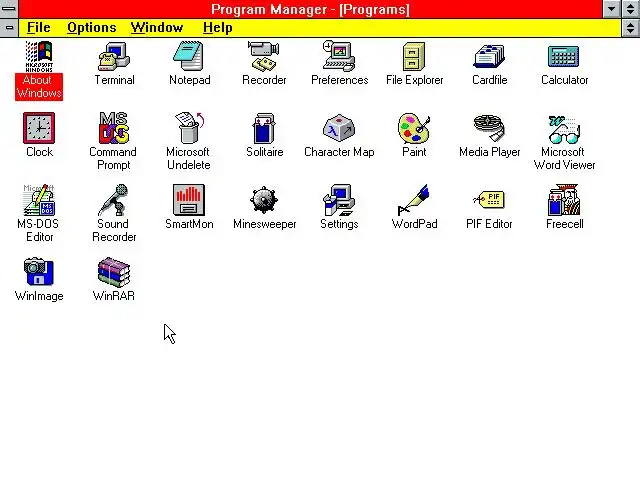Minimize the Program Manager window
The height and width of the screenshot is (480, 640).
tap(611, 9)
